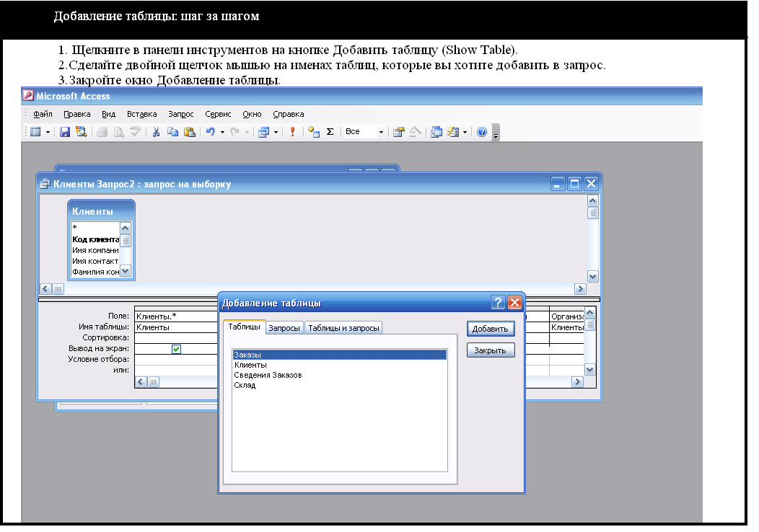Viewport: 759px width, 532px height.
Task: Close the Добавление таблицы dialog
Action: click(x=514, y=303)
